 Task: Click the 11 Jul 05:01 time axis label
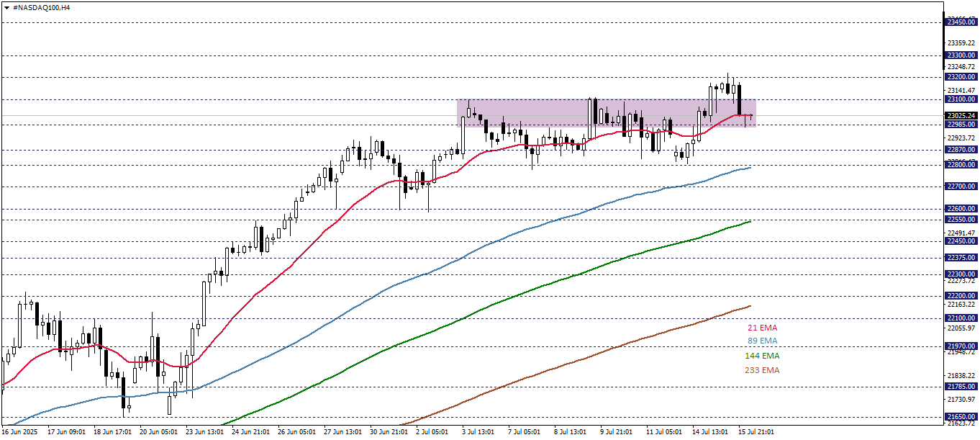(665, 431)
